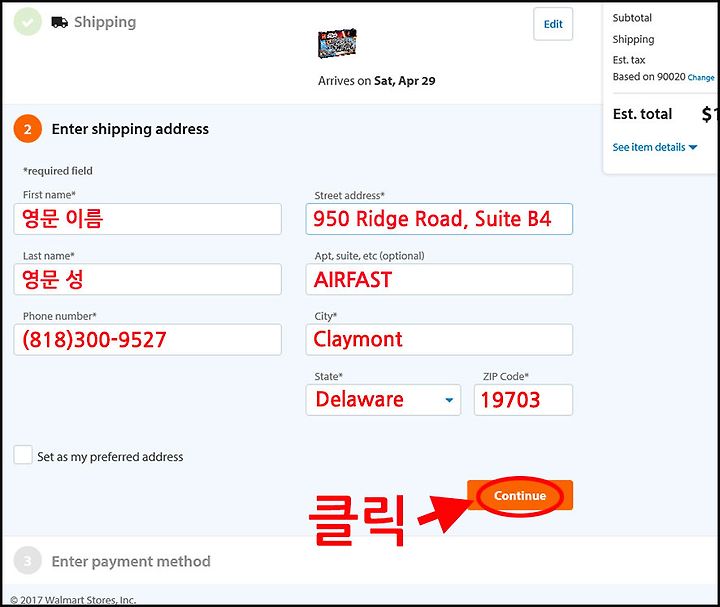Open the LEGO product thumbnail image
This screenshot has width=720, height=607.
point(337,44)
